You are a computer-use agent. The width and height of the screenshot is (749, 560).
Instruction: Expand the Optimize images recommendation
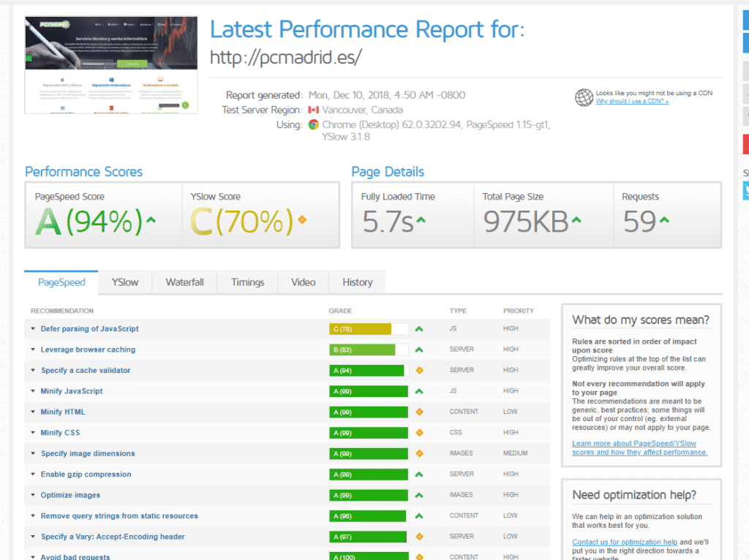click(70, 495)
